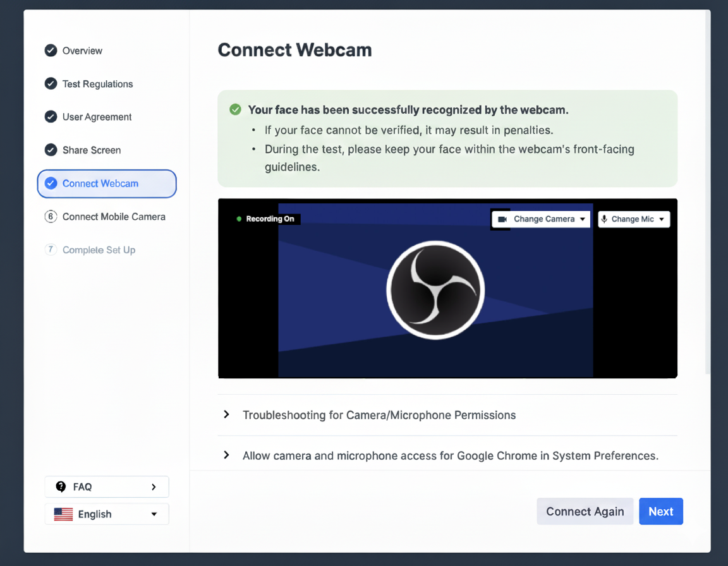728x566 pixels.
Task: Click the step 6 number circle icon
Action: pyautogui.click(x=51, y=216)
